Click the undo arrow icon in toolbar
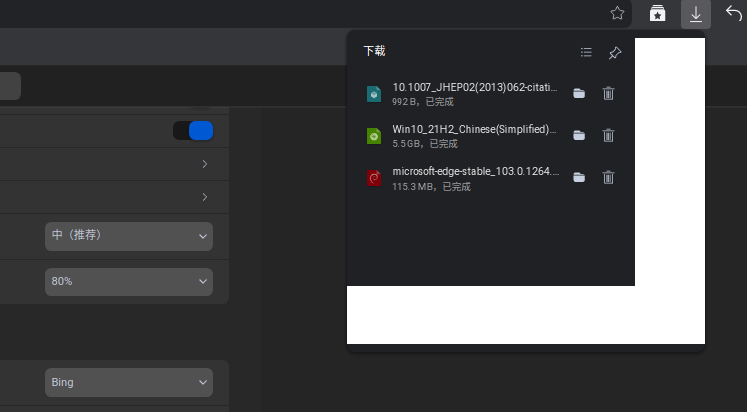This screenshot has height=412, width=747. (x=734, y=13)
